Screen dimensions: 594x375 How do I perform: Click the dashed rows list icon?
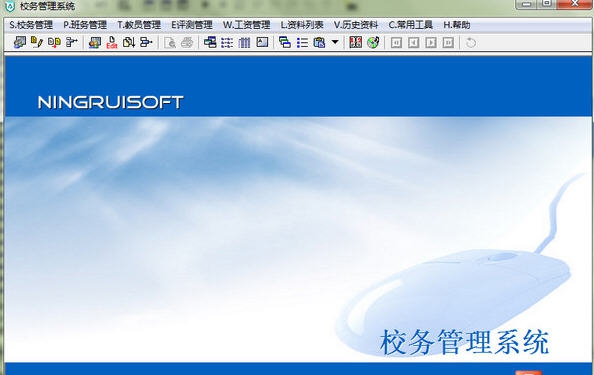point(227,42)
